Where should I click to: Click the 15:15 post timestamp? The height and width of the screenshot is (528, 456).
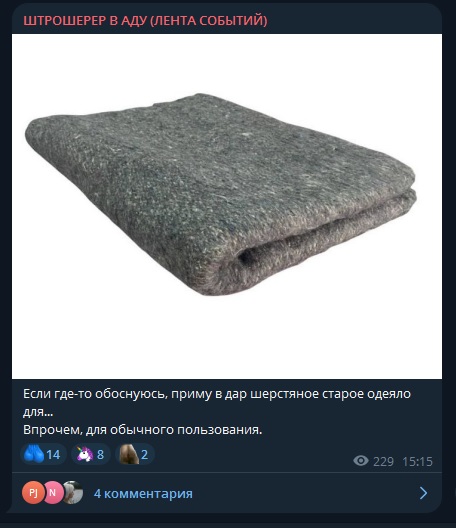pyautogui.click(x=417, y=461)
